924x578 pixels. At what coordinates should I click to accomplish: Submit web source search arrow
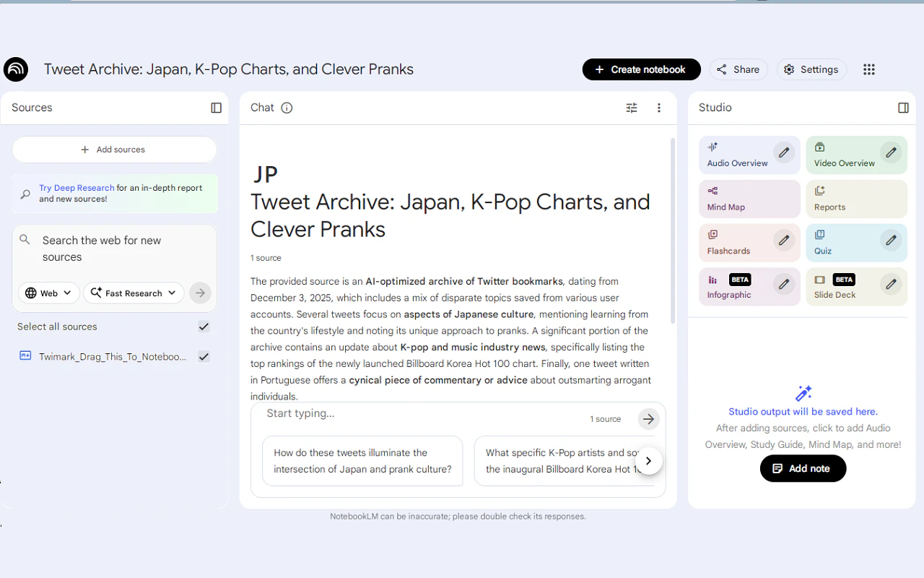tap(201, 293)
